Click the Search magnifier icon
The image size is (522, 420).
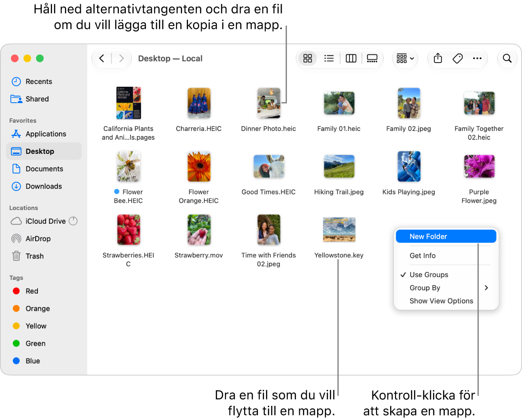tap(507, 58)
